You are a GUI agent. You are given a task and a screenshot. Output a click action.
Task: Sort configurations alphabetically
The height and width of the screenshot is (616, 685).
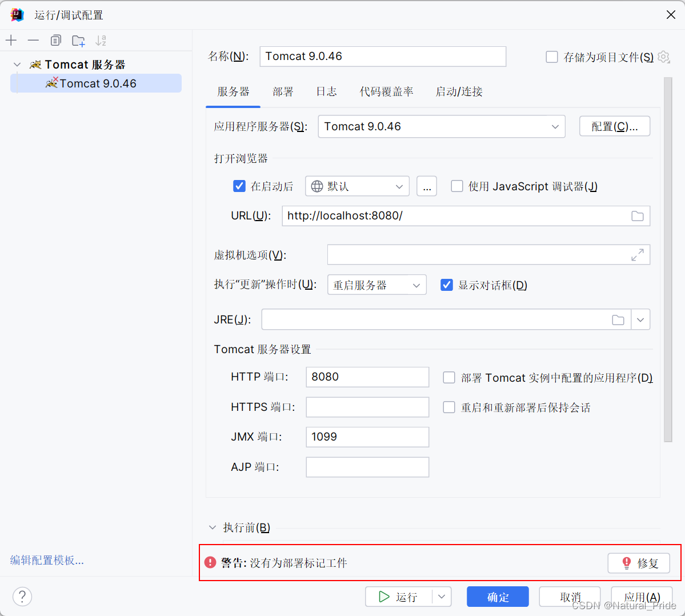point(101,41)
